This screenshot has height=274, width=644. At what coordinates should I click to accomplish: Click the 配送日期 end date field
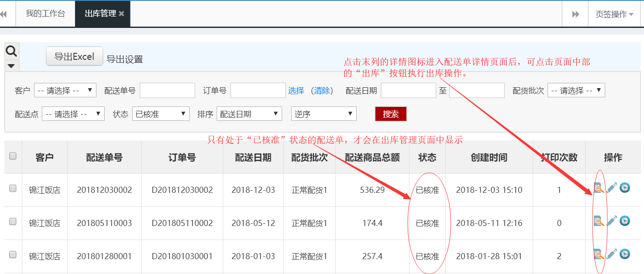coord(477,91)
